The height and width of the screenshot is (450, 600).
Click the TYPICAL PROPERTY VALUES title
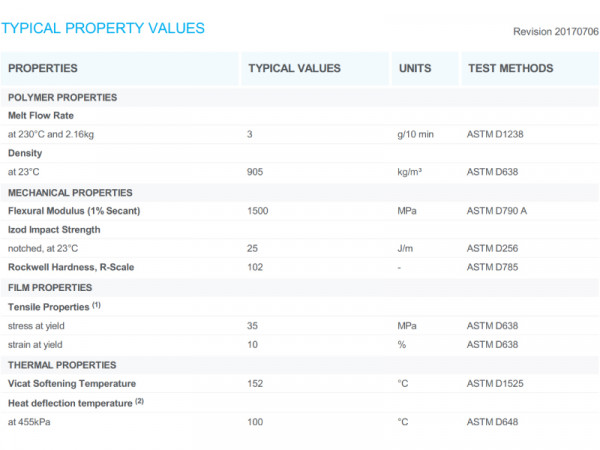(x=104, y=28)
